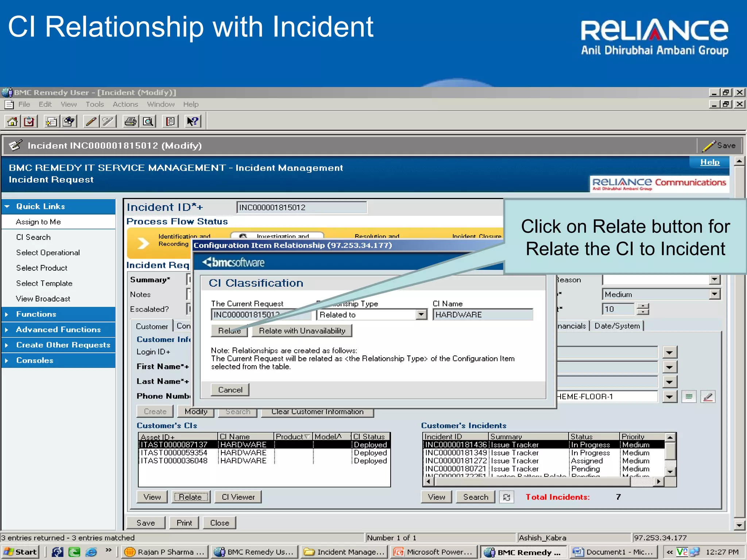This screenshot has width=747, height=560.
Task: Click Search button under Customer's Incidents
Action: tap(476, 497)
